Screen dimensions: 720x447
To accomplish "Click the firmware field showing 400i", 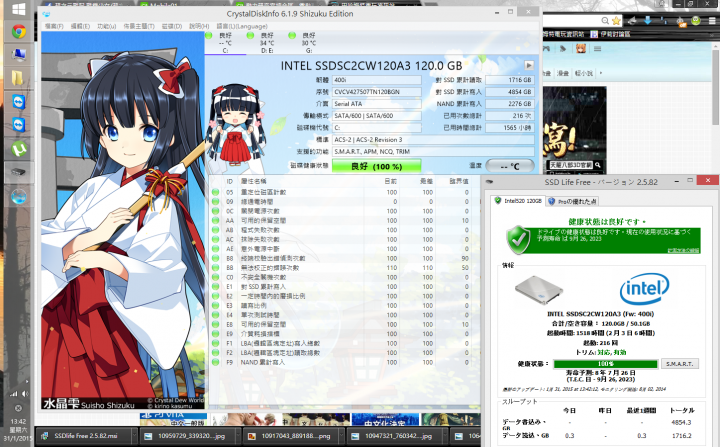I will [x=377, y=80].
